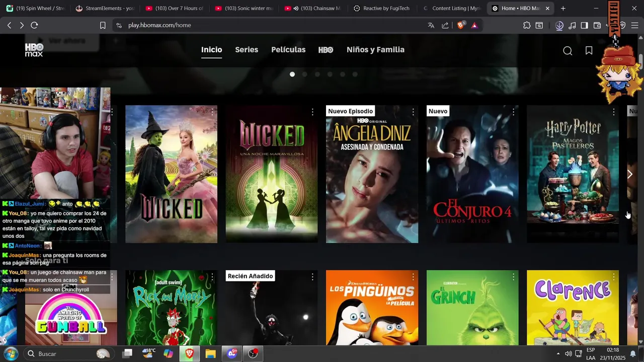
Task: Open options menu on Wicked poster
Action: tap(212, 112)
